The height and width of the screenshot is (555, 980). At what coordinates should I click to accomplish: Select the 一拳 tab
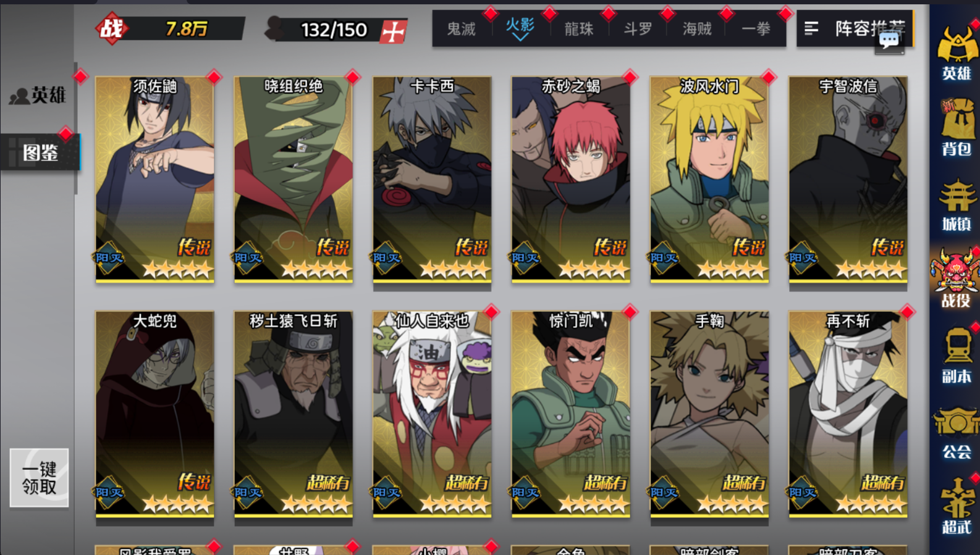point(756,29)
